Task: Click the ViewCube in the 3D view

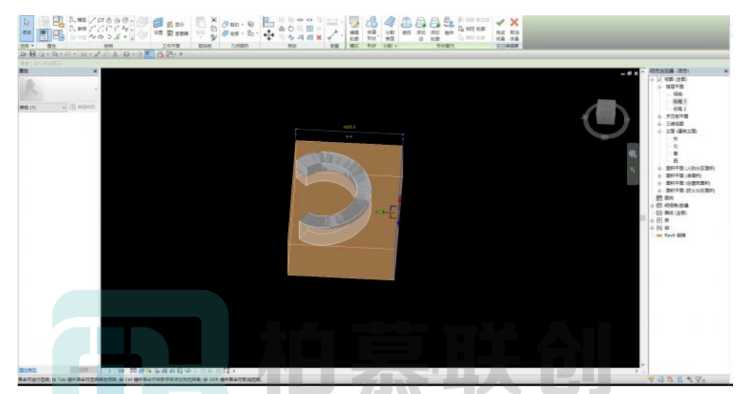Action: [606, 112]
